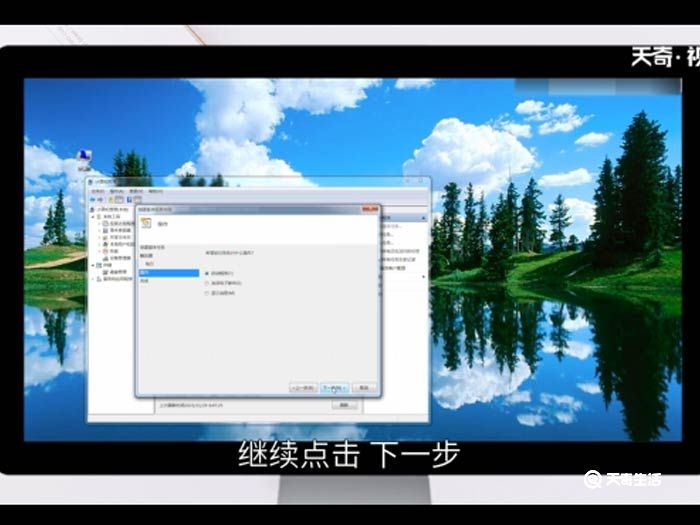Click the Create a Basic Task wizard step
Screen dimensions: 700x525
[152, 247]
